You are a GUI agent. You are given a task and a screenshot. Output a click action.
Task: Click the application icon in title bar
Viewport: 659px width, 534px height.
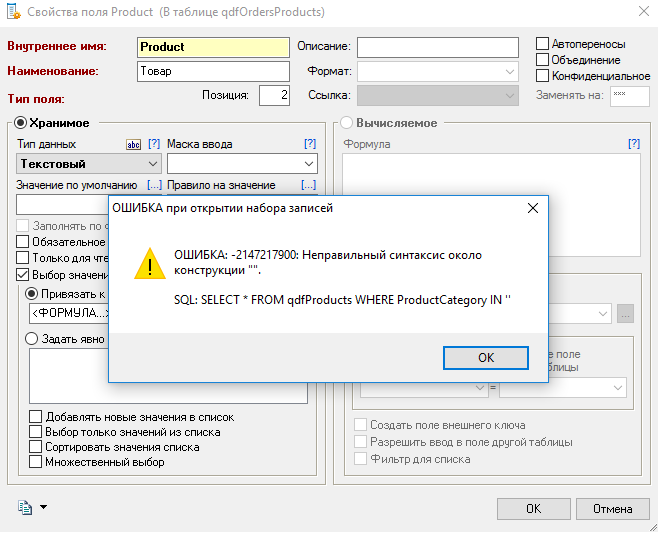(x=13, y=13)
